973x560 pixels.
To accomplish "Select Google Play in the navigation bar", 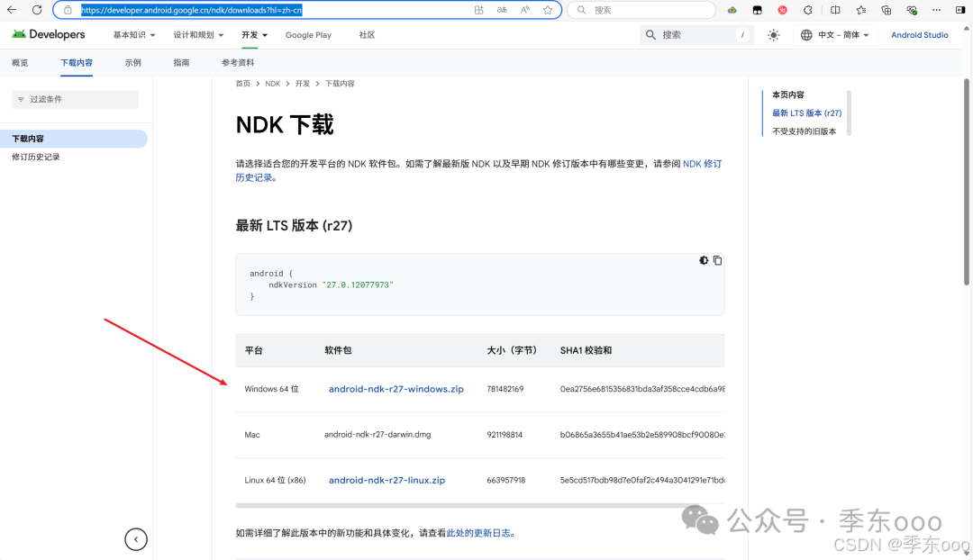I will coord(308,34).
